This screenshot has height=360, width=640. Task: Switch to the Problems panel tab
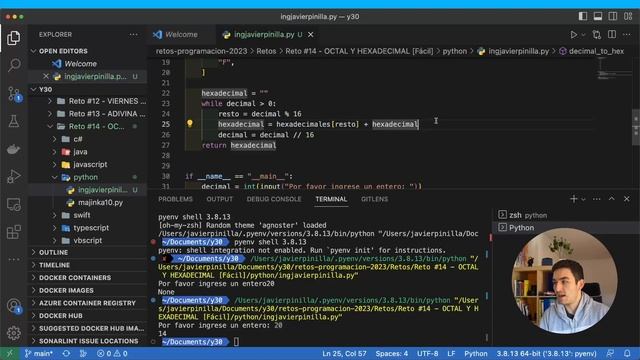(x=175, y=199)
